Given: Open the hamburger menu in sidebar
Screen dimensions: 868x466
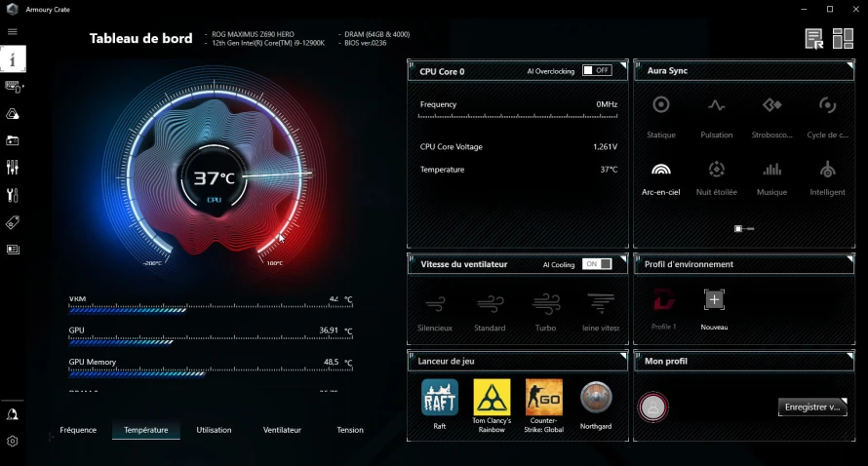Looking at the screenshot, I should [12, 31].
